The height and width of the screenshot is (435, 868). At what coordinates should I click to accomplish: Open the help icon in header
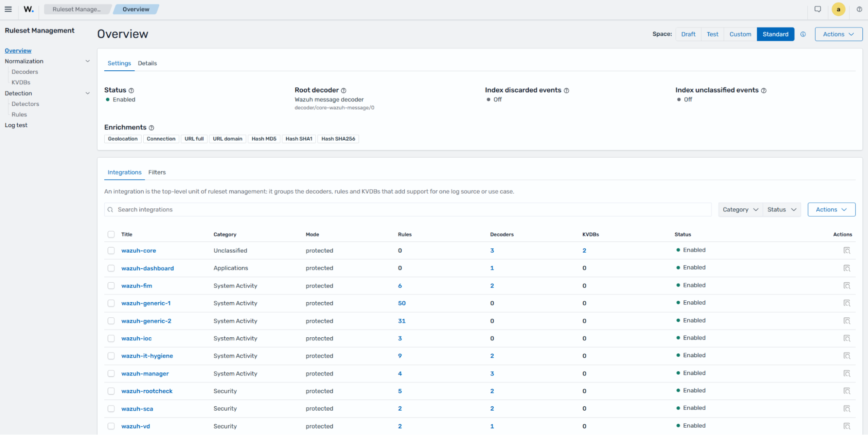pyautogui.click(x=859, y=9)
